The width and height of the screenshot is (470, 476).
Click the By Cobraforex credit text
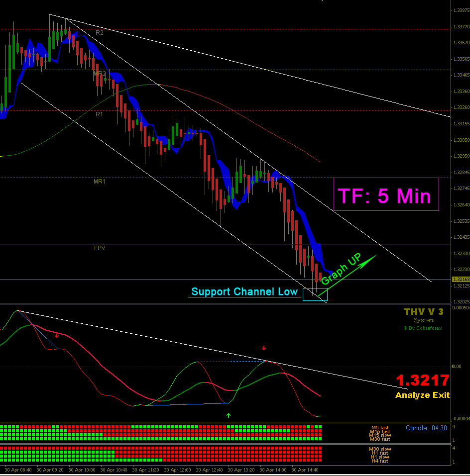coord(423,328)
